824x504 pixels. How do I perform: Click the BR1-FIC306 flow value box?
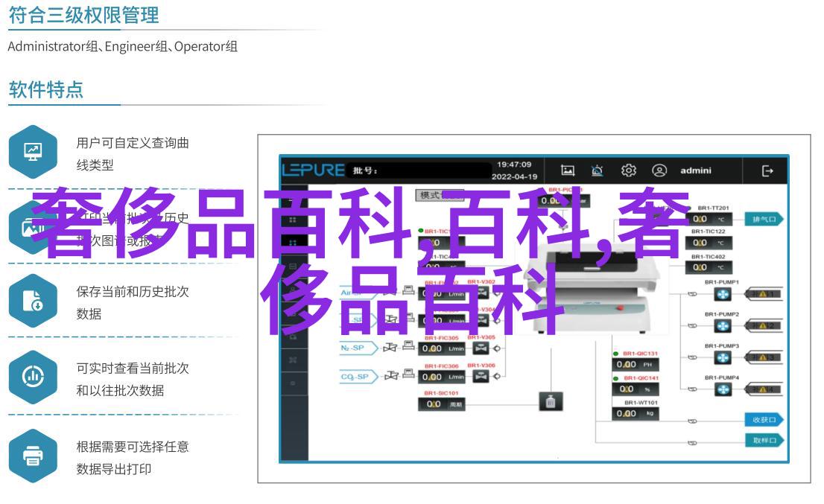[442, 377]
